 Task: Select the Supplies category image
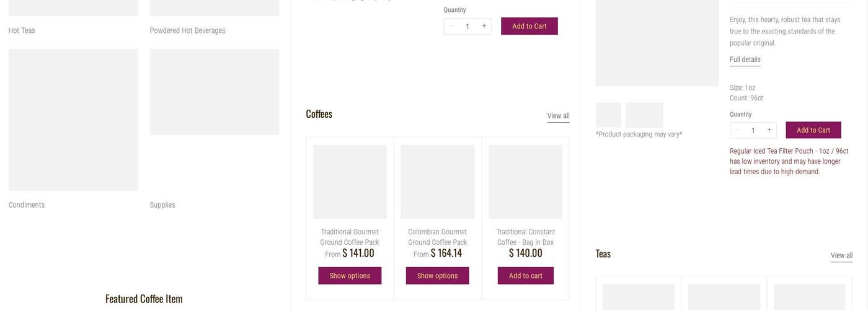[214, 92]
